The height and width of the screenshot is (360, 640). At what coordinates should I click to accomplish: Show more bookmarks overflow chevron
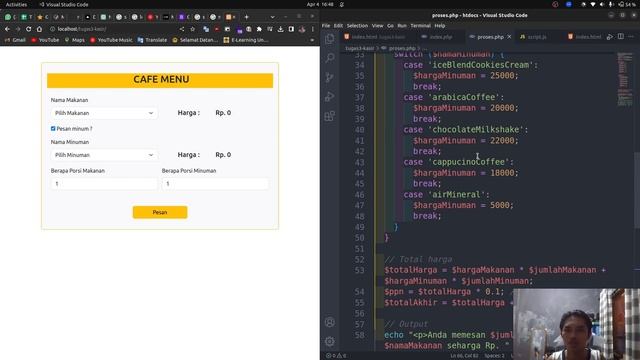click(312, 40)
